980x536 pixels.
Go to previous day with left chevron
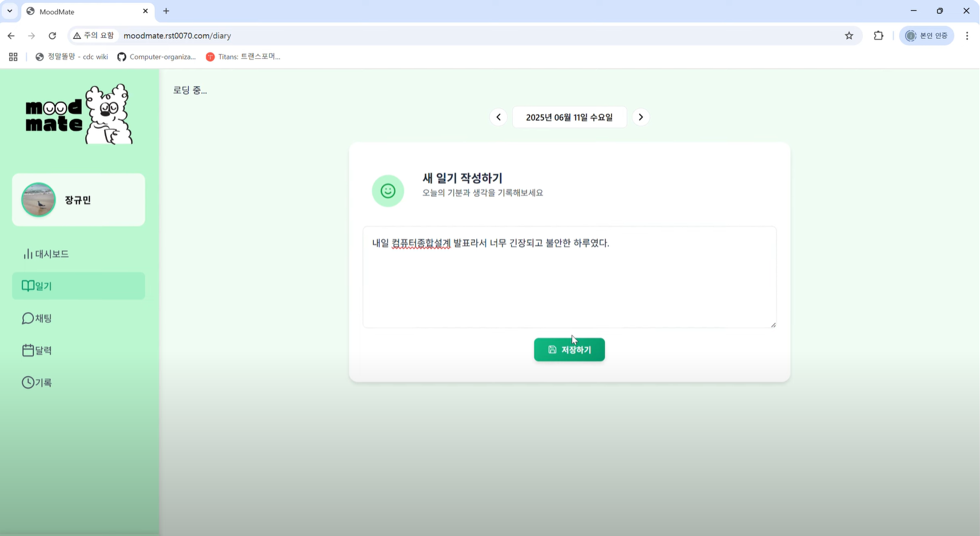coord(498,117)
